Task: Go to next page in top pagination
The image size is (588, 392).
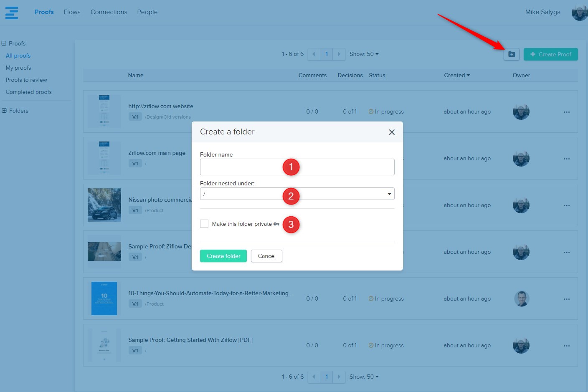Action: tap(339, 54)
